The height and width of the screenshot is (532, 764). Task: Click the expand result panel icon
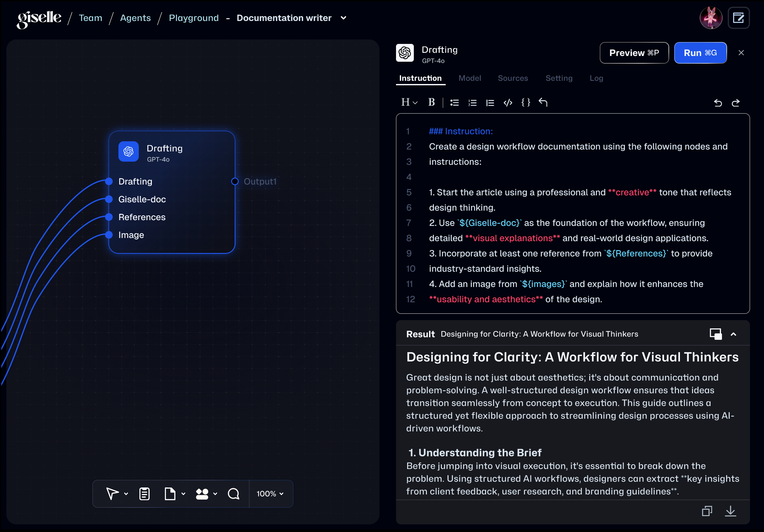(715, 334)
